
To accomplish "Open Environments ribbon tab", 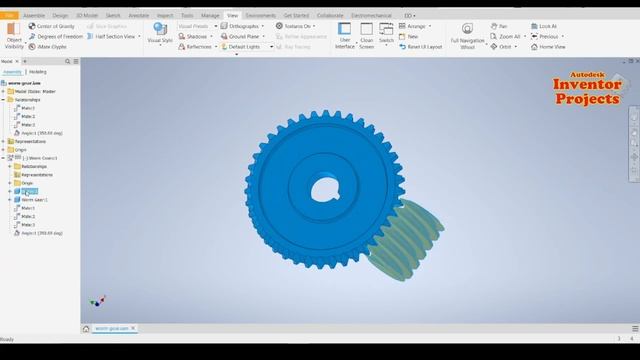I will point(260,16).
